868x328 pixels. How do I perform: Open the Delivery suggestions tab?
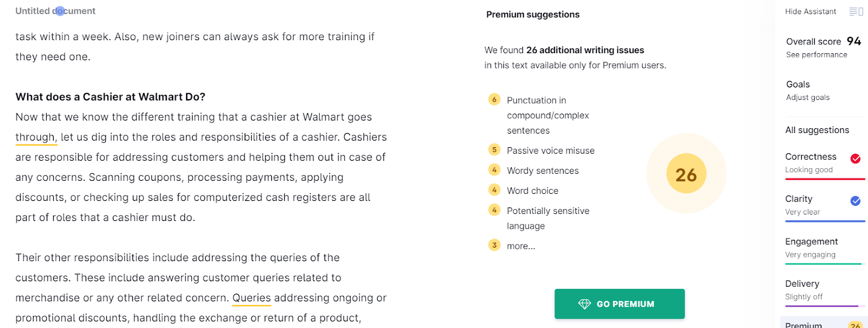[802, 284]
